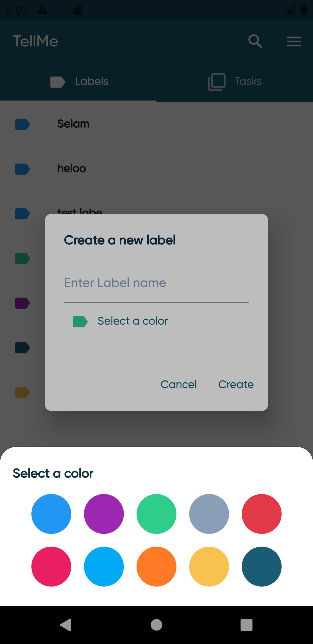The height and width of the screenshot is (644, 313).
Task: Tap the Android home circle button
Action: 156,625
